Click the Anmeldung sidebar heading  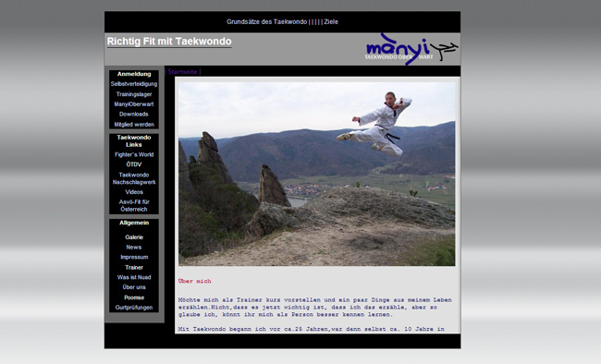[134, 74]
